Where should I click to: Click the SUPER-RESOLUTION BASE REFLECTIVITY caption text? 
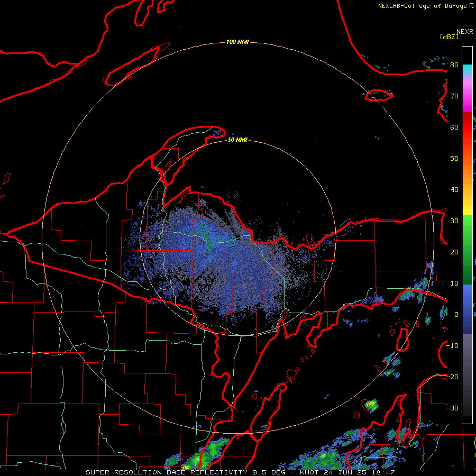point(167,472)
